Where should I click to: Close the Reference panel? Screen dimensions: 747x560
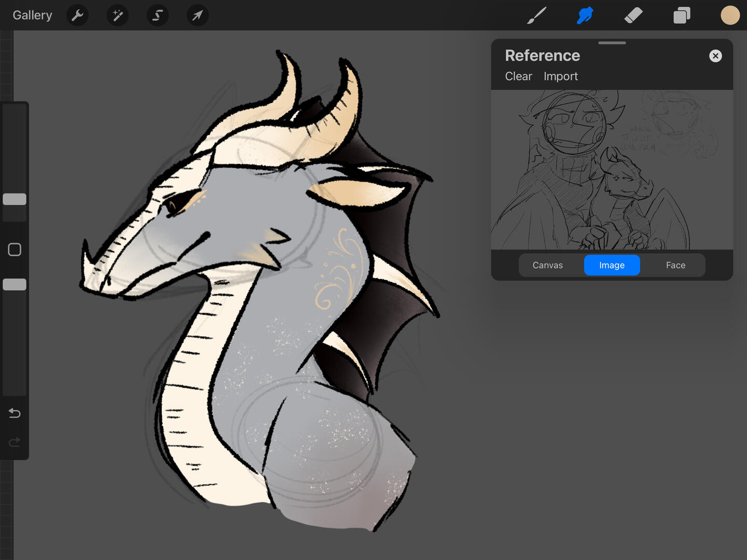(715, 56)
